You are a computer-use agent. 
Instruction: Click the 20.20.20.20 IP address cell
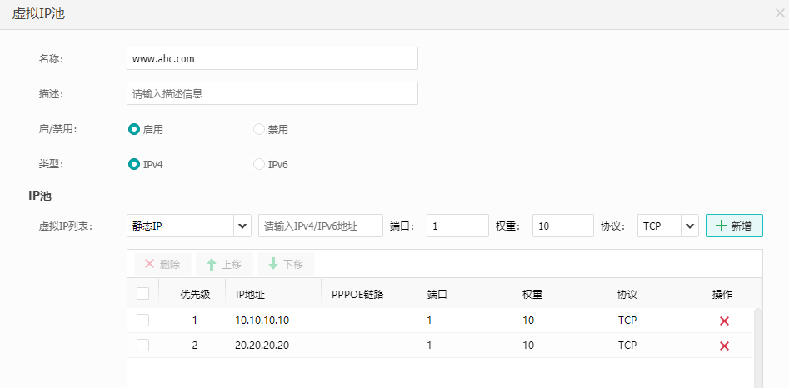point(262,345)
